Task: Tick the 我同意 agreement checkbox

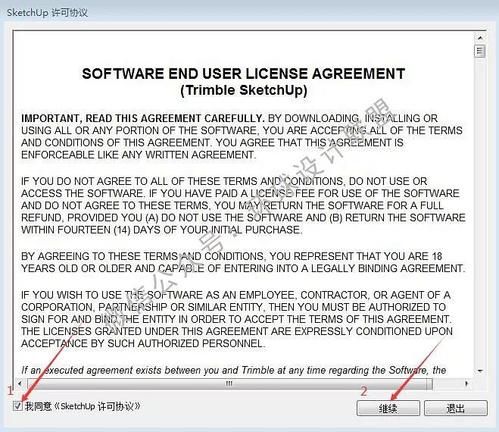Action: tap(17, 406)
